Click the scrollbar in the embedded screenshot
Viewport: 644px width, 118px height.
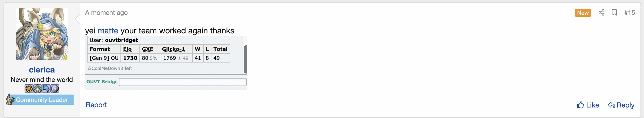[246, 59]
